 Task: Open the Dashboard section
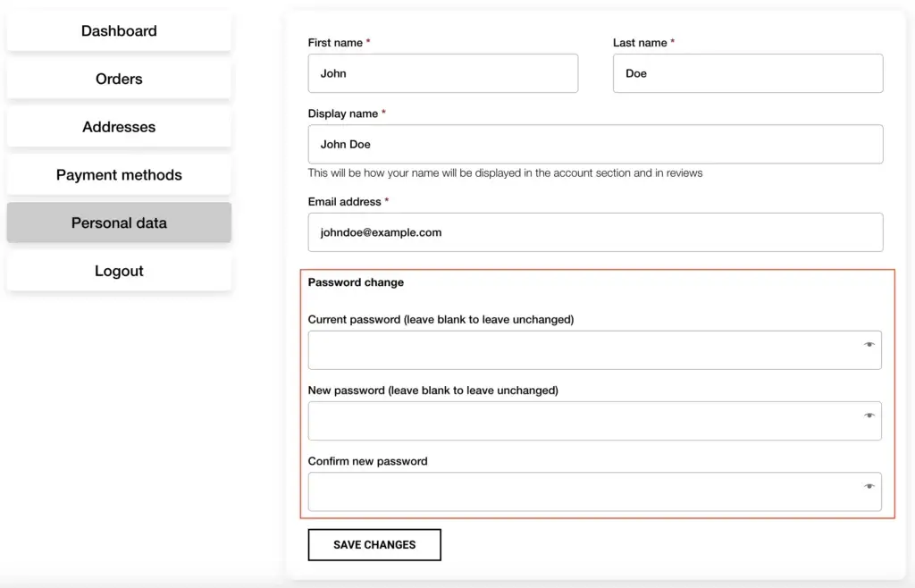[x=119, y=31]
